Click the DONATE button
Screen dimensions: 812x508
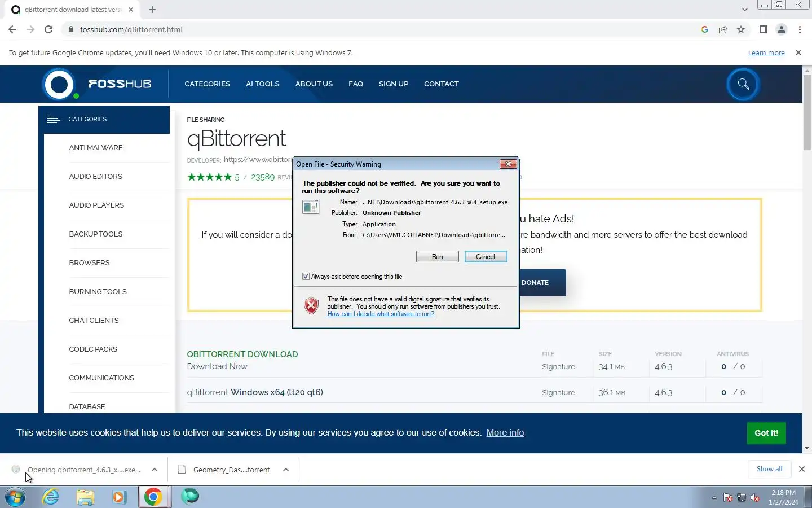(542, 282)
